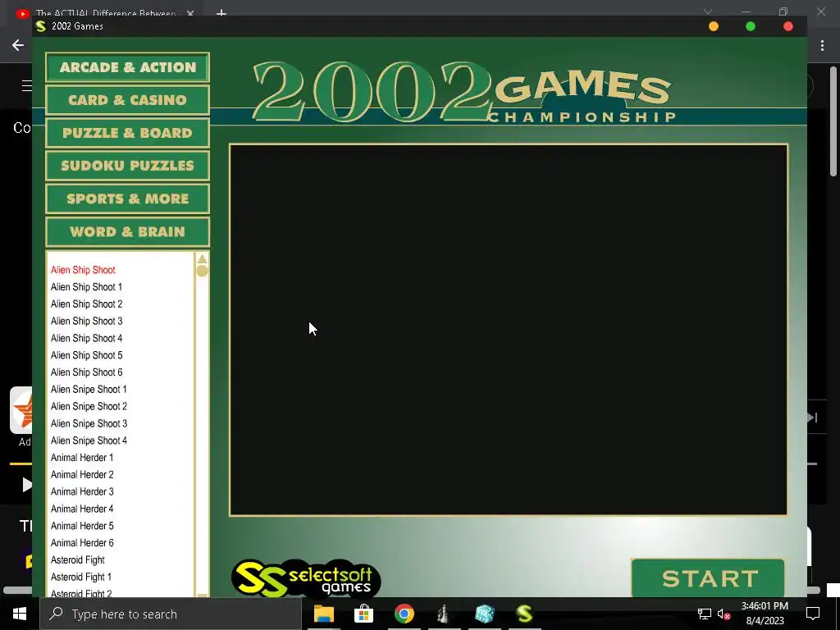Select Animal Herder 1
The height and width of the screenshot is (630, 840).
pyautogui.click(x=82, y=458)
